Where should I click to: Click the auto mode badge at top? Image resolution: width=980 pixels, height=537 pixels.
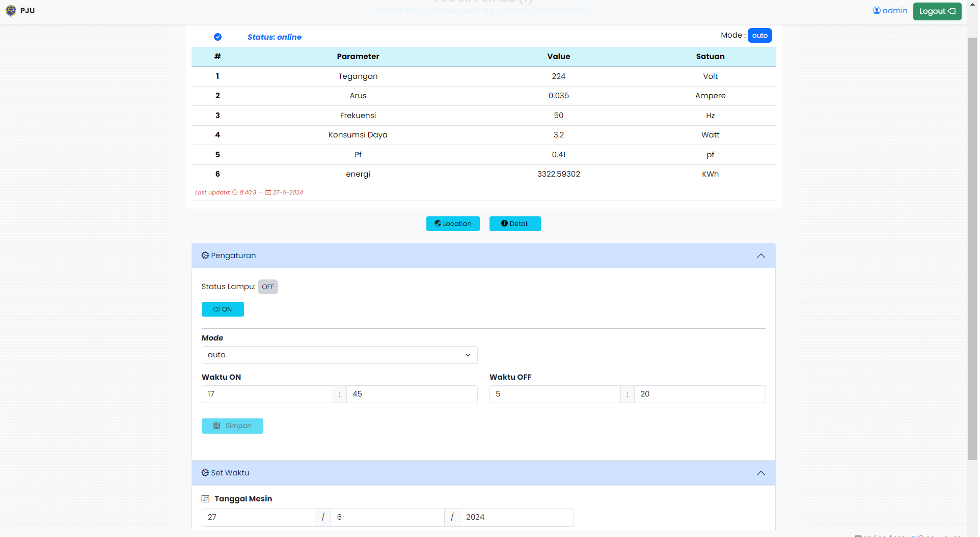click(x=759, y=36)
